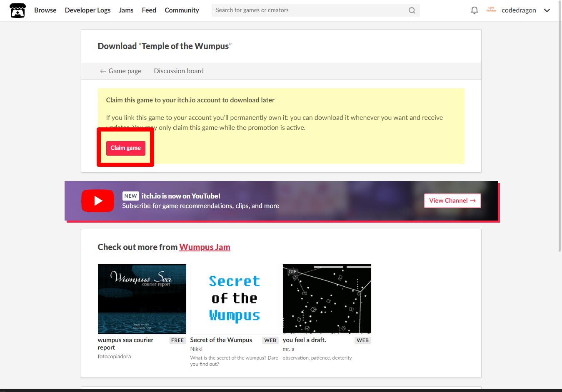The height and width of the screenshot is (392, 562).
Task: Click the Claim game button
Action: pos(126,148)
